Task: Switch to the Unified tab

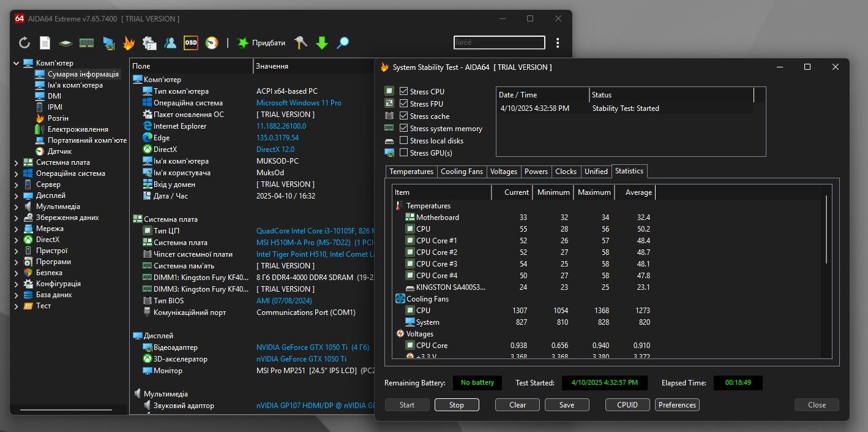Action: (x=596, y=172)
